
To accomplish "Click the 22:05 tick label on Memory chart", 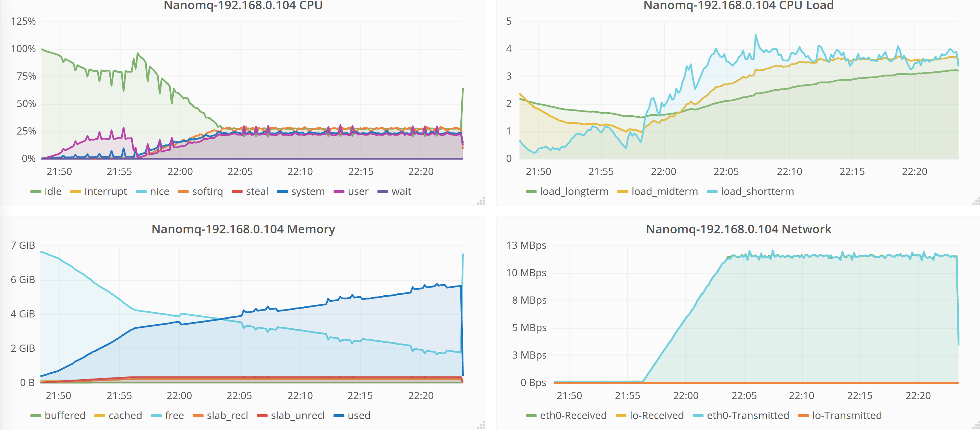I will [239, 396].
